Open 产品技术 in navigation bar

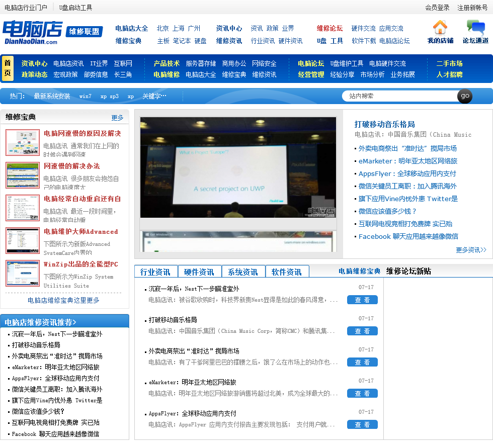[x=167, y=63]
